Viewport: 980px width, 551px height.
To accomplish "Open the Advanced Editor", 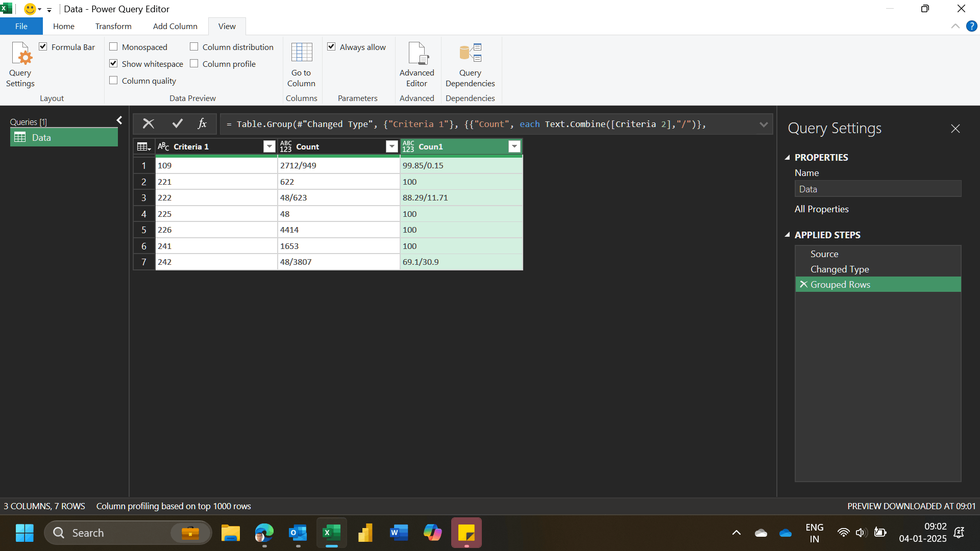I will click(416, 65).
